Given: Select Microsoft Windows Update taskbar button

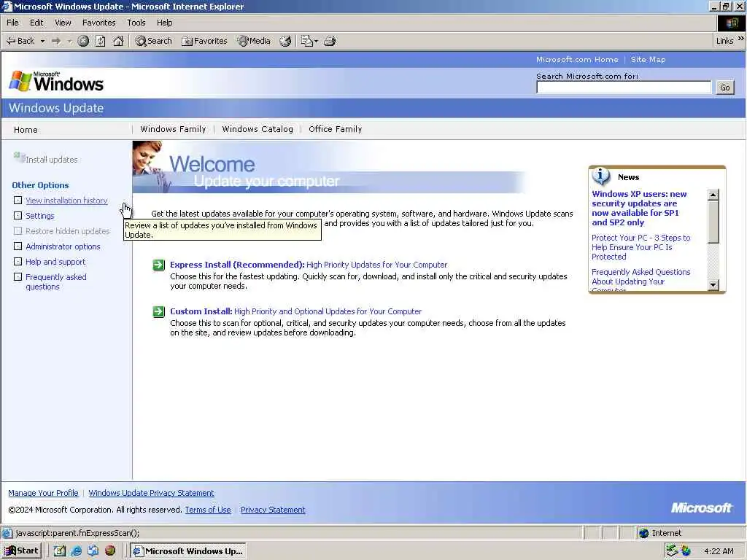Looking at the screenshot, I should [x=188, y=551].
